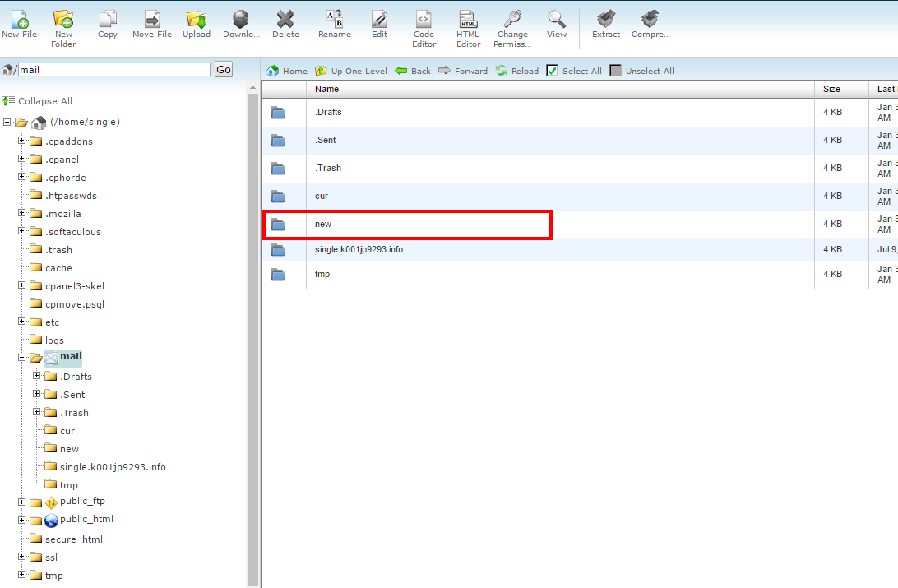Image resolution: width=898 pixels, height=588 pixels.
Task: Expand the public_html tree node
Action: point(22,520)
